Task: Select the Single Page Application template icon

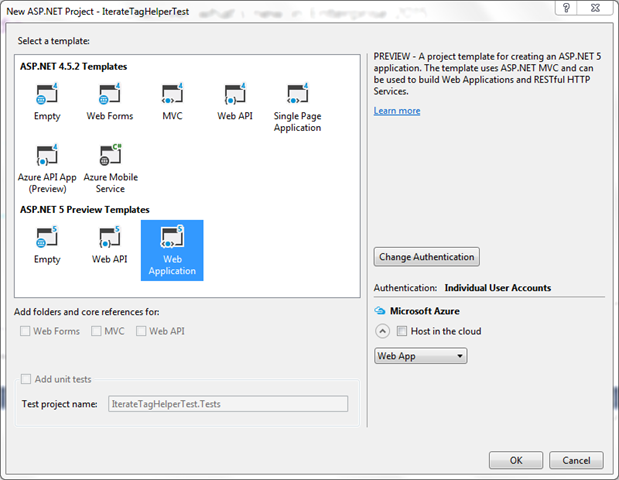Action: coord(297,94)
